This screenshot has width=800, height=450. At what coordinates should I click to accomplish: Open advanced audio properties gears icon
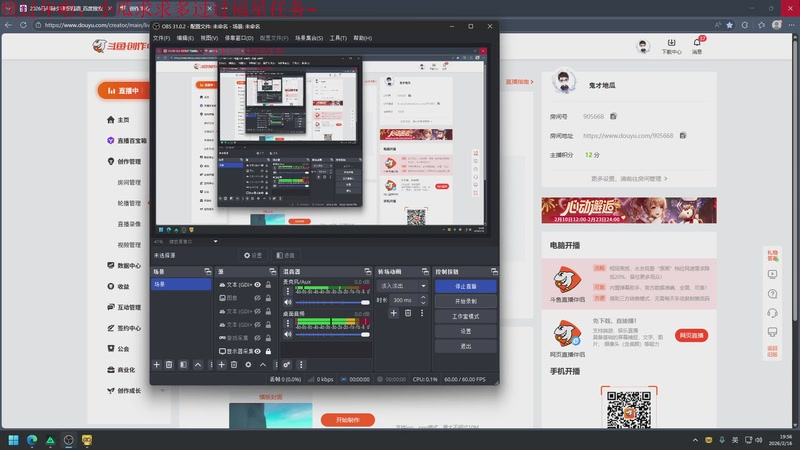click(287, 365)
